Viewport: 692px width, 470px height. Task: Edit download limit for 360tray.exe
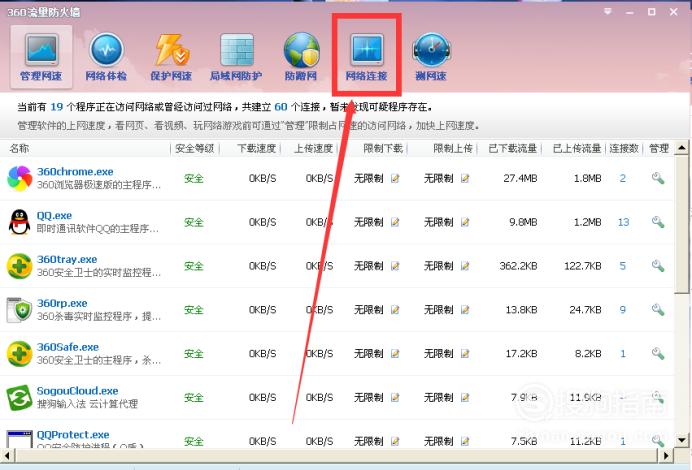click(395, 266)
